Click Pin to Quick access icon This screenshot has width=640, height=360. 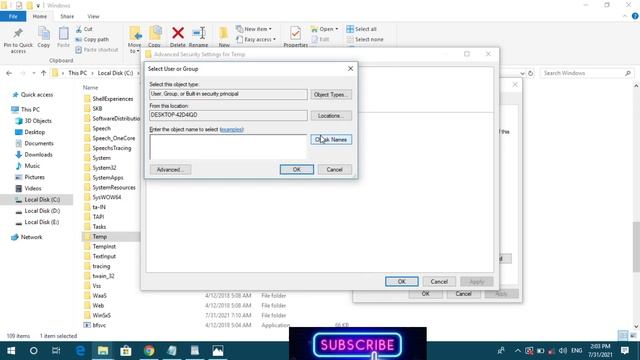tap(18, 33)
